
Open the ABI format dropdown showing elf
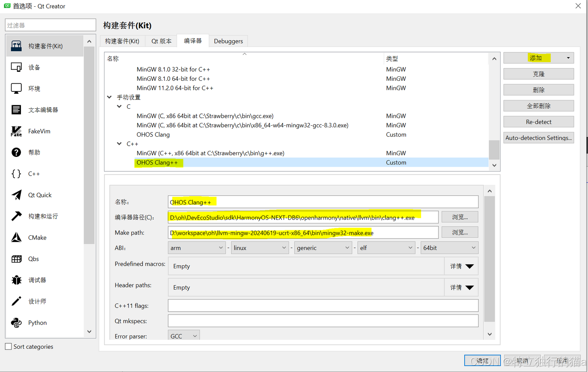(386, 248)
